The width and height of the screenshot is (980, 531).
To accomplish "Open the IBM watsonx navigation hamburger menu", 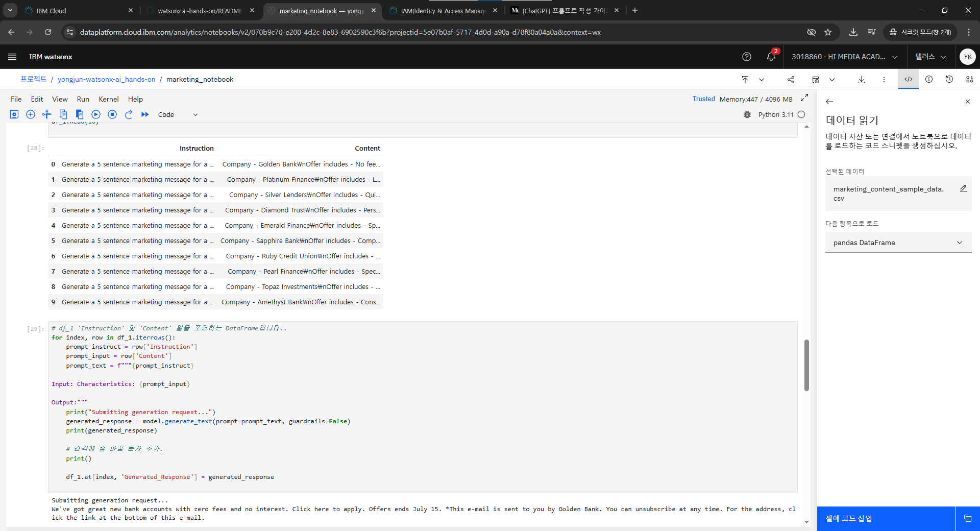I will (x=12, y=57).
